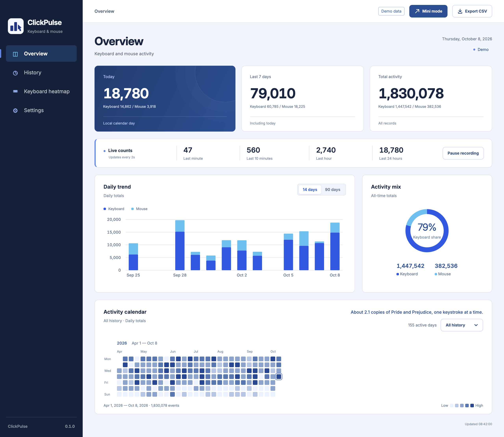Click the Overview sidebar icon
Screen dimensions: 504x437
15,54
